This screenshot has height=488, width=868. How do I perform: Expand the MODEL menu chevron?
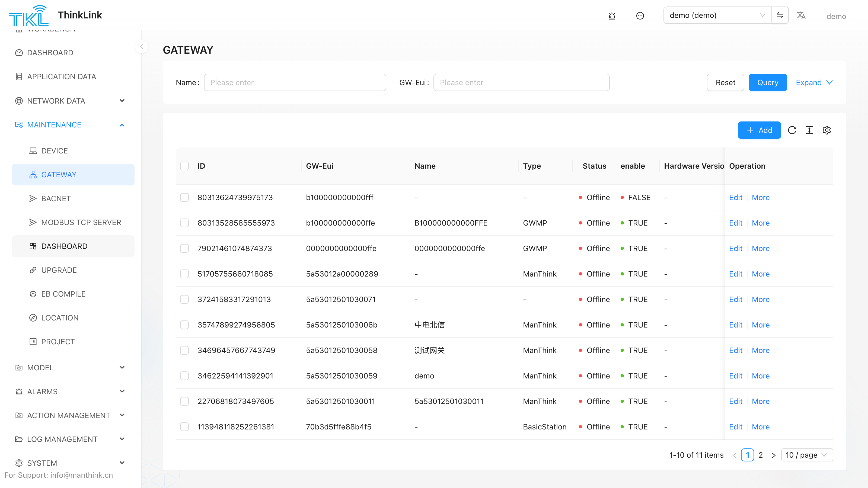[122, 367]
